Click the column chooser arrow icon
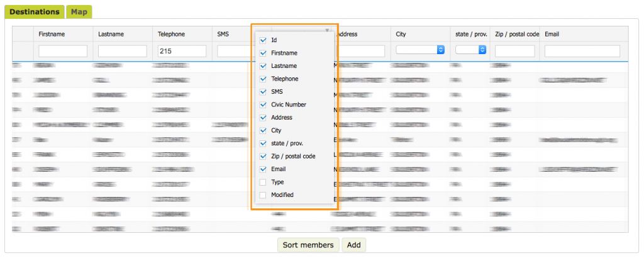644x258 pixels. click(327, 30)
